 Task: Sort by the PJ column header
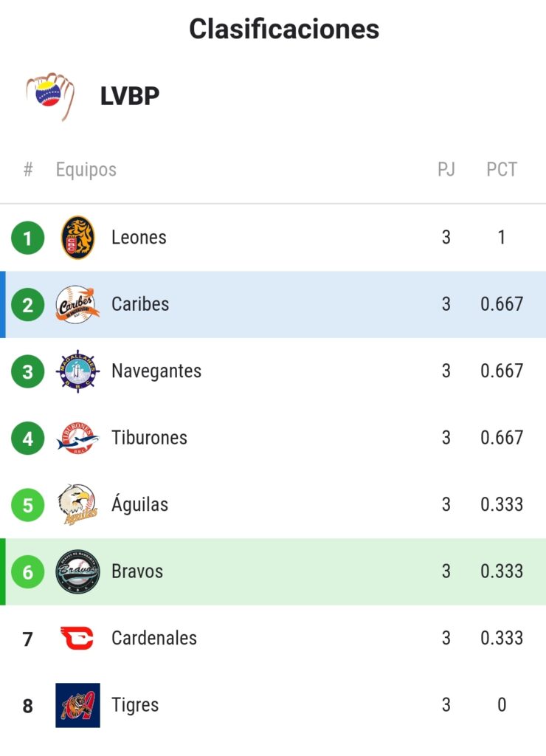coord(446,169)
